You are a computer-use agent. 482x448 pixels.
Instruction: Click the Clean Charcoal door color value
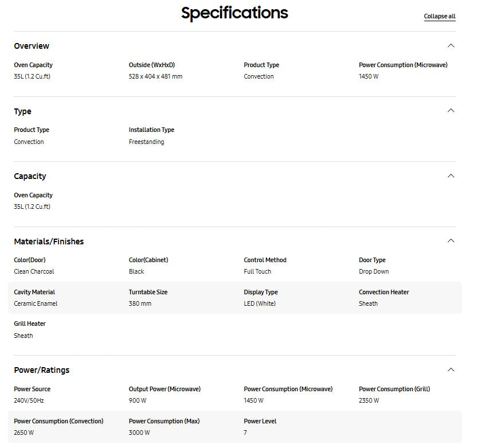point(34,271)
